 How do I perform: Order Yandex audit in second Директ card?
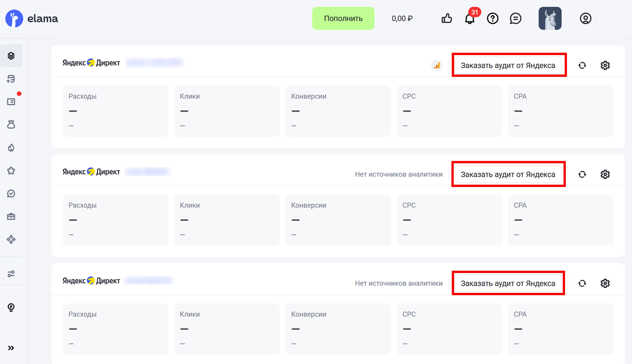tap(508, 174)
